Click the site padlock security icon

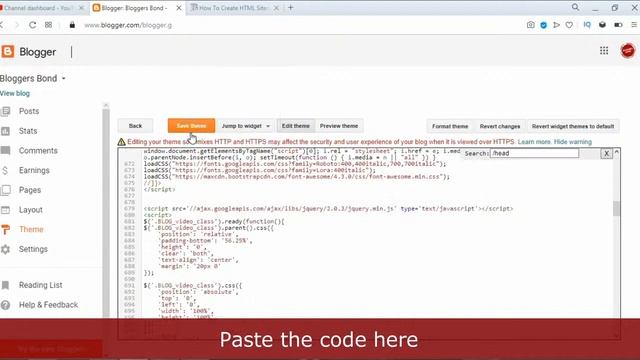tap(72, 25)
